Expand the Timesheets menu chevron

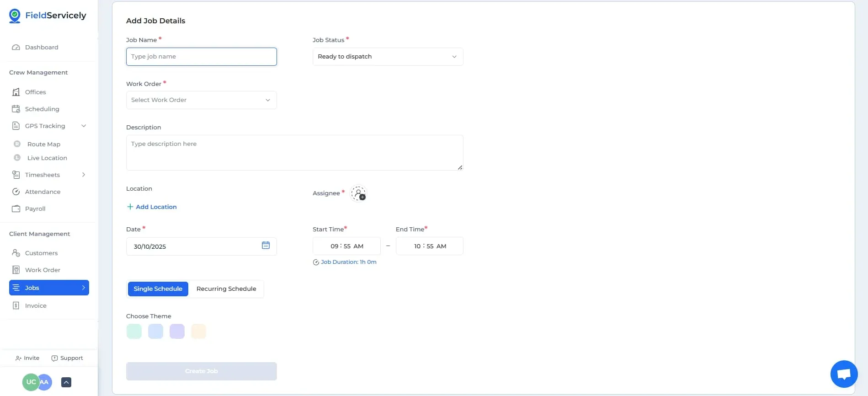pyautogui.click(x=84, y=175)
